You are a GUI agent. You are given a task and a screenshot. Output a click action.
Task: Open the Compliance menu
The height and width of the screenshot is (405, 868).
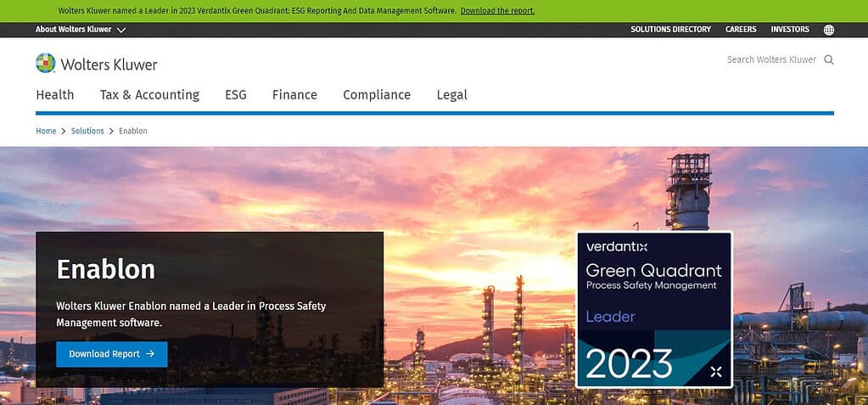tap(377, 95)
